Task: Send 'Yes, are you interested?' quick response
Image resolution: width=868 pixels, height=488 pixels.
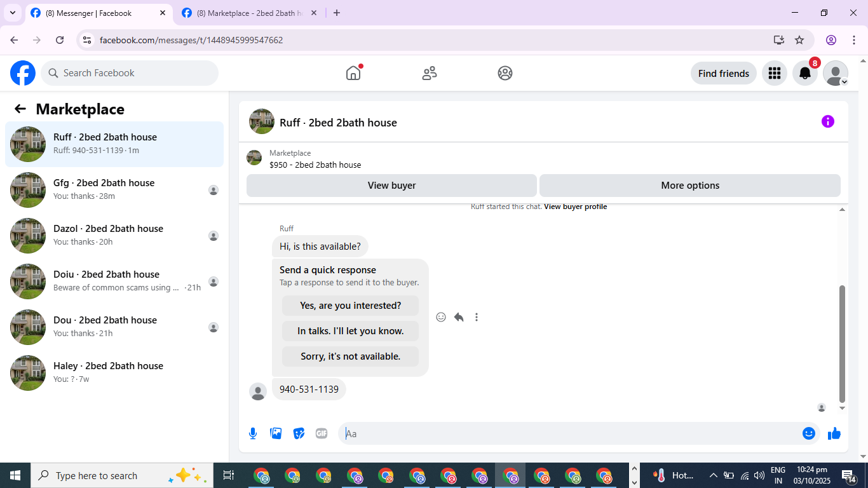Action: pos(351,306)
